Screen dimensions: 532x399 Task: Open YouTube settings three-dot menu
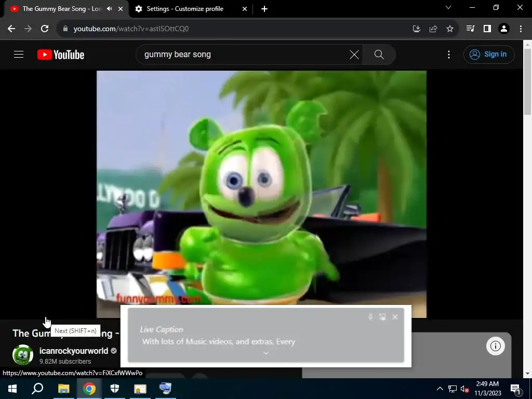pos(449,55)
